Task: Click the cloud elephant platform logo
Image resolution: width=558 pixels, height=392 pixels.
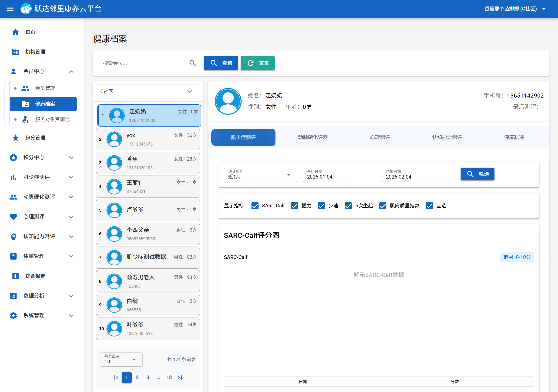Action: [x=26, y=9]
